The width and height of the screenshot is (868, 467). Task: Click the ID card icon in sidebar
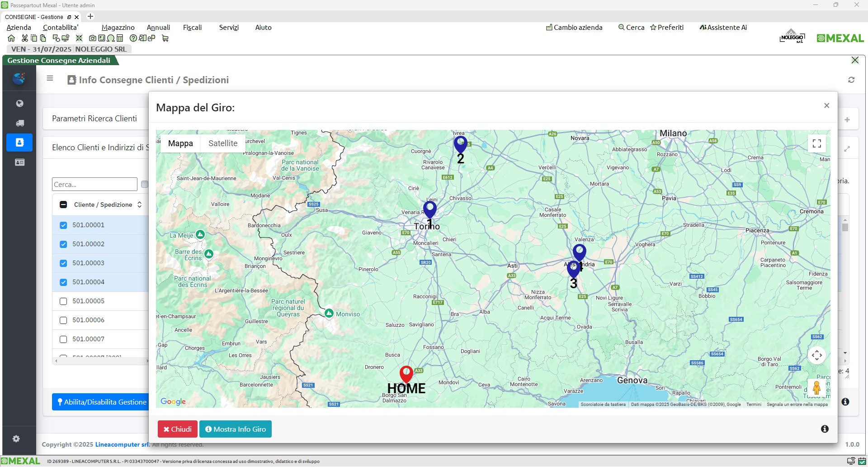tap(19, 162)
